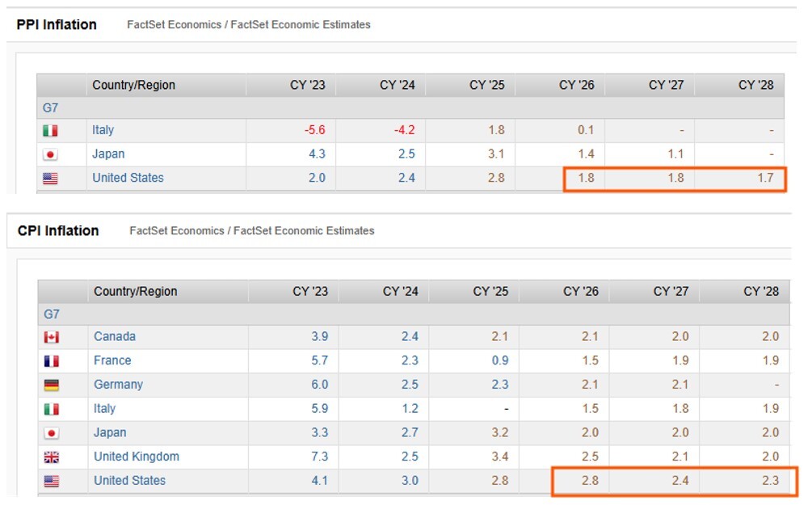This screenshot has width=812, height=505.
Task: Open the France country link
Action: (x=112, y=360)
